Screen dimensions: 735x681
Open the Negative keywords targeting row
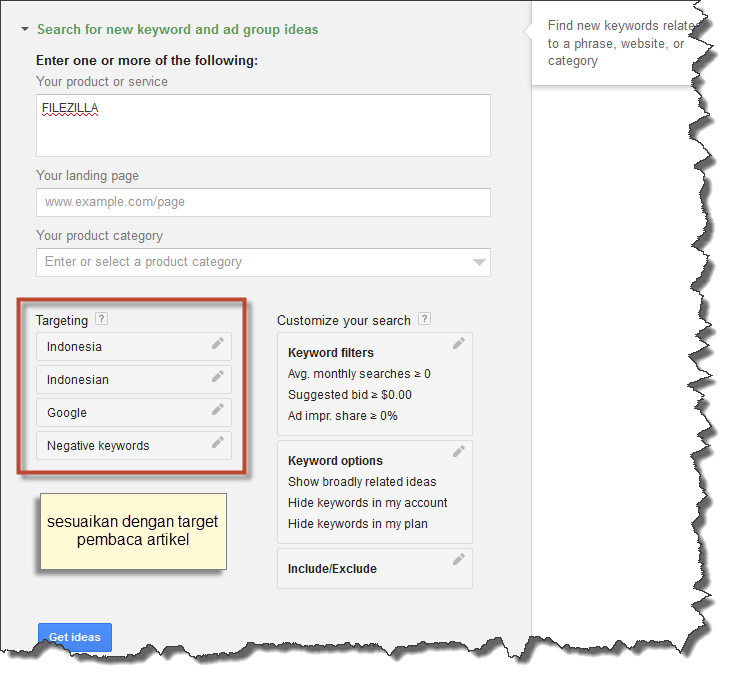pyautogui.click(x=120, y=446)
